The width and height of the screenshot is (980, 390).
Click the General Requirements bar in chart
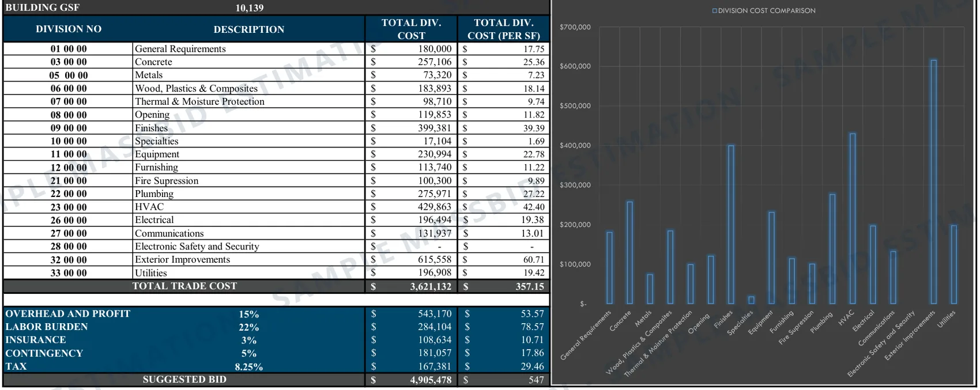(609, 268)
